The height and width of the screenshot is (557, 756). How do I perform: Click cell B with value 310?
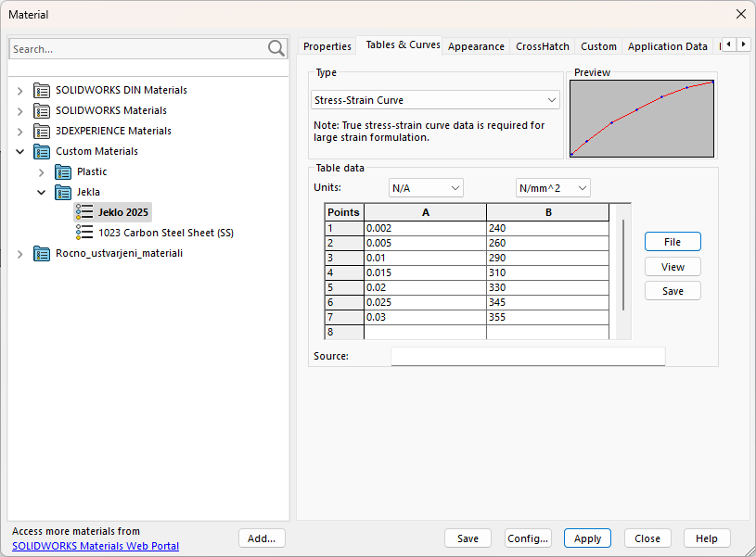(x=547, y=272)
